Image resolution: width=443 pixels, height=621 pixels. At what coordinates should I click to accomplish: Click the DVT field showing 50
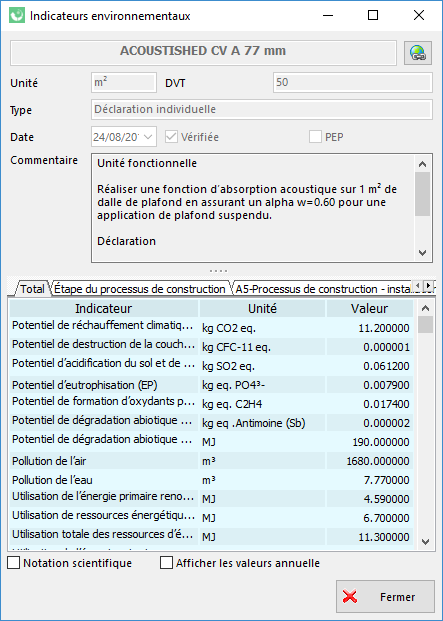pyautogui.click(x=352, y=82)
